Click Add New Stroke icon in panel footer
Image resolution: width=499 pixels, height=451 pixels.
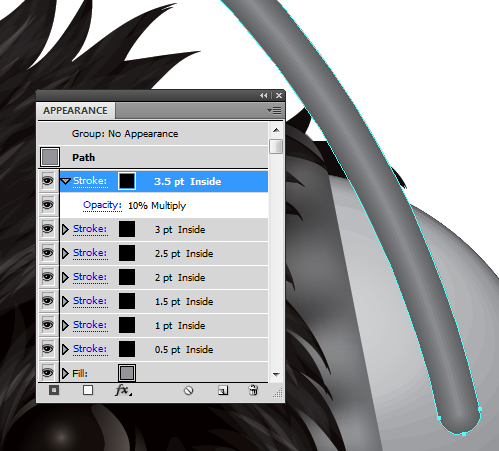coord(54,390)
